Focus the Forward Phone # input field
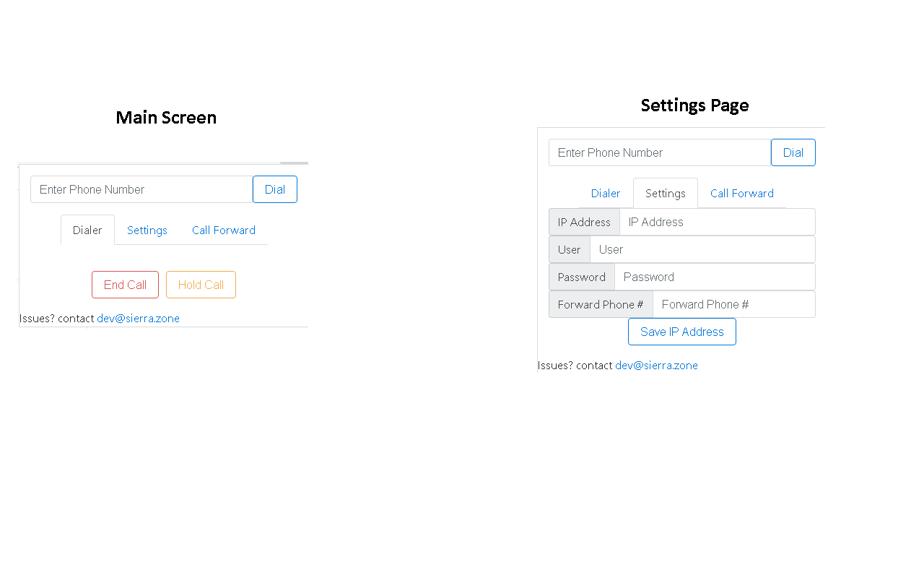Screen dimensions: 924x578 734,304
